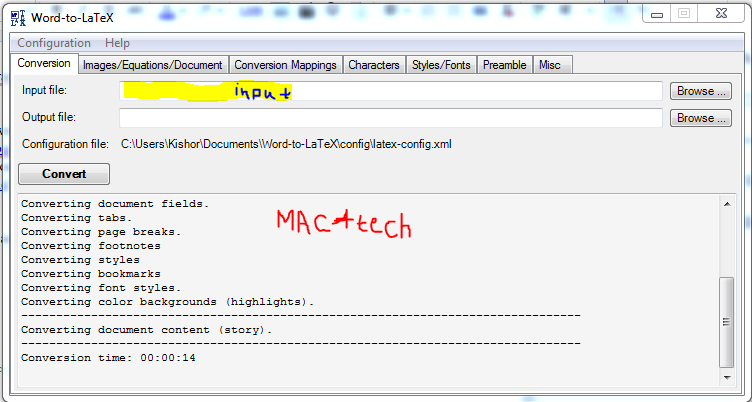
Task: Click the Convert button
Action: pyautogui.click(x=64, y=174)
